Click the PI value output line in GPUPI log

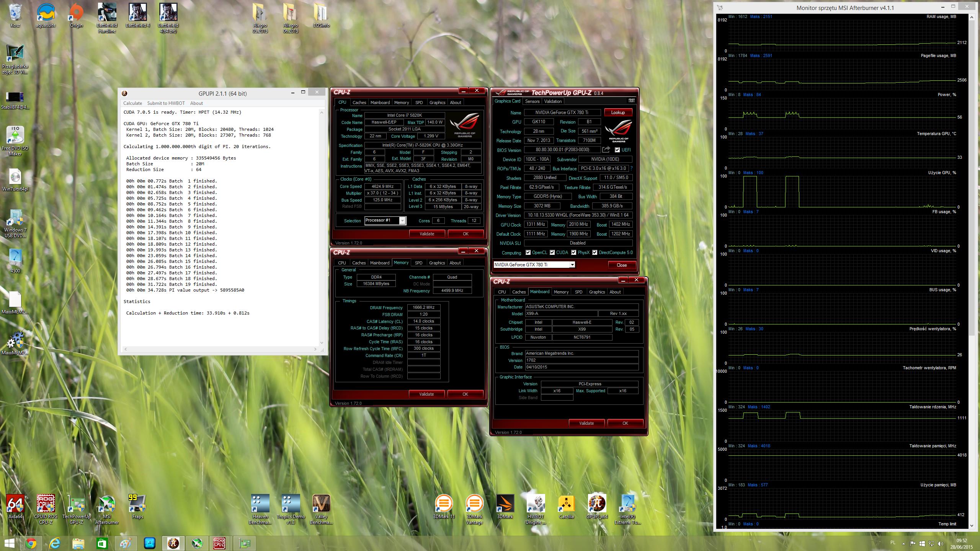[185, 290]
